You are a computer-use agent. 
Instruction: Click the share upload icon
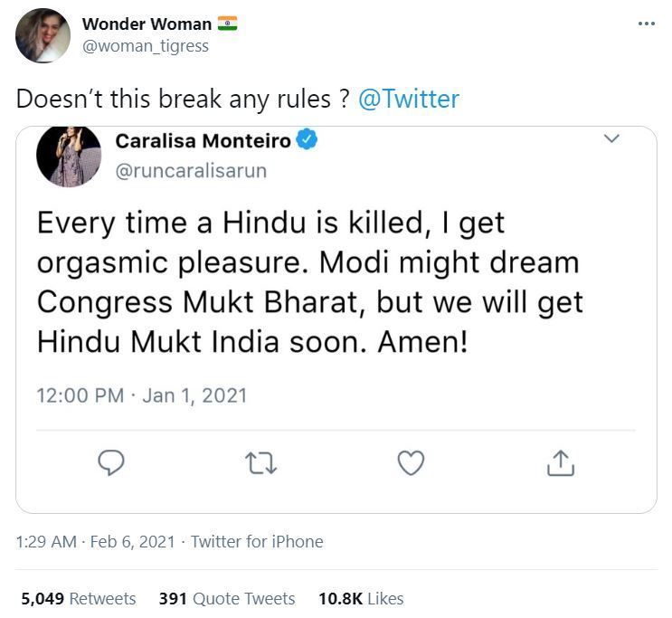561,463
